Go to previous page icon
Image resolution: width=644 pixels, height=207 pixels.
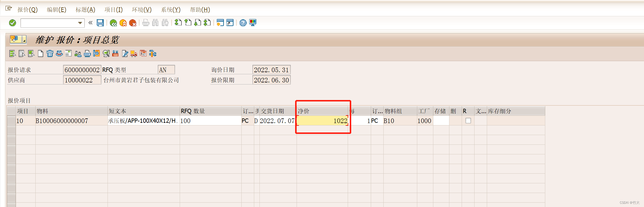(188, 23)
